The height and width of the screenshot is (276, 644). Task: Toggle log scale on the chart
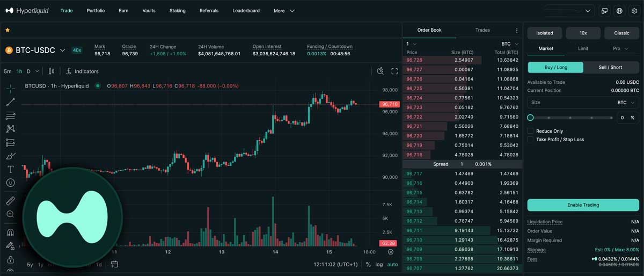pos(379,264)
